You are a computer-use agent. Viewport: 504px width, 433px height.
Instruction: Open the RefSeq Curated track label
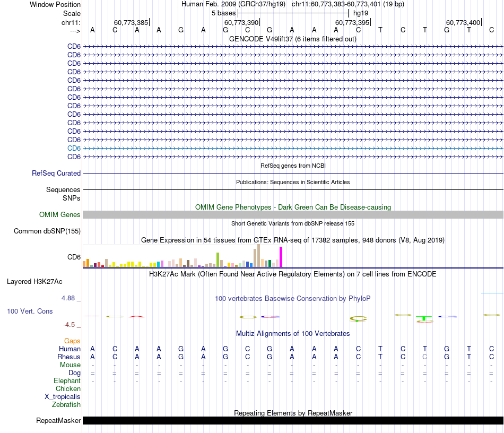(56, 174)
